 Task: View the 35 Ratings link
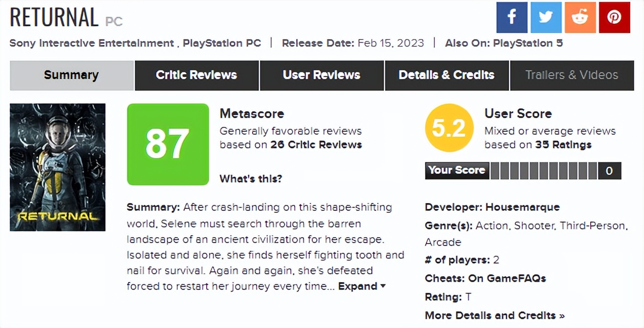(563, 145)
